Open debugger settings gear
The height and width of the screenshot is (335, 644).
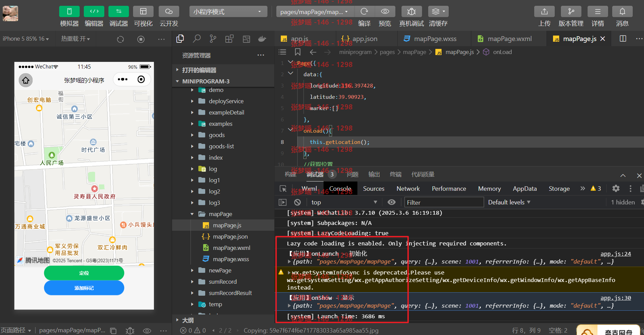pyautogui.click(x=616, y=188)
